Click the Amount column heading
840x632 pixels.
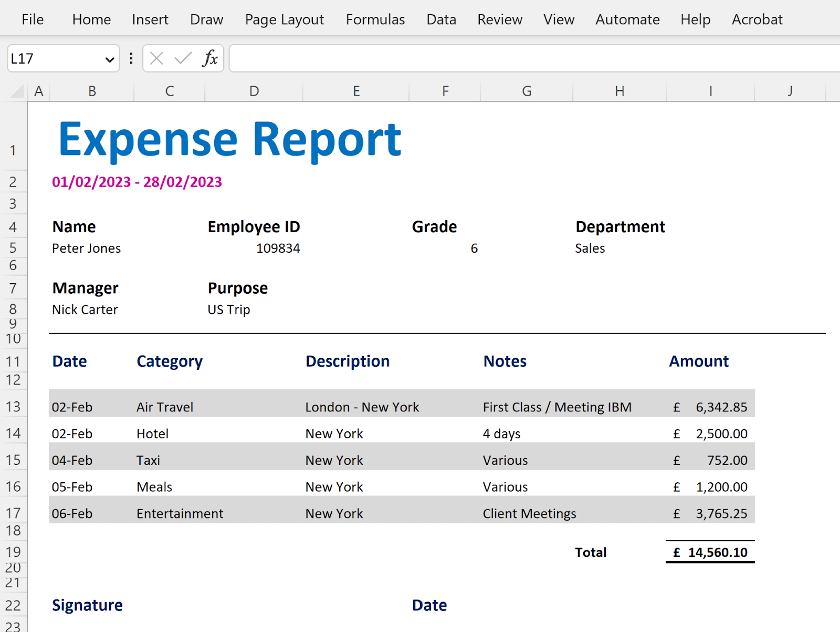click(x=699, y=361)
